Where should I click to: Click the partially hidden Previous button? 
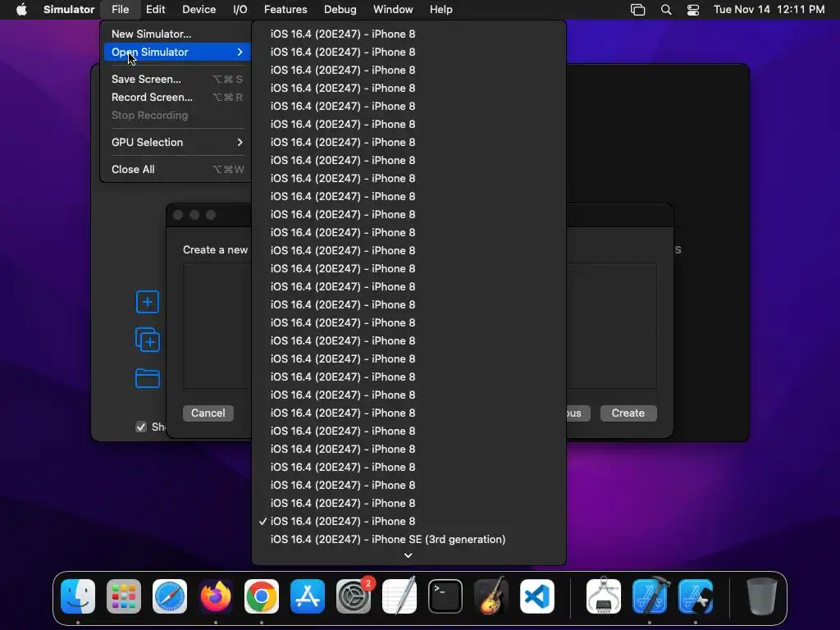(578, 413)
